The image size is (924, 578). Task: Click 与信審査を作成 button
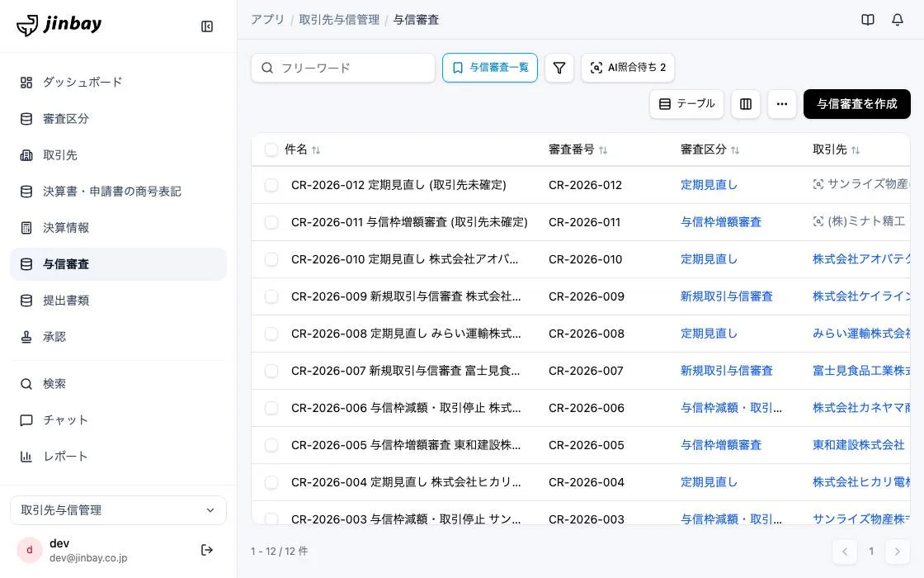[x=857, y=104]
